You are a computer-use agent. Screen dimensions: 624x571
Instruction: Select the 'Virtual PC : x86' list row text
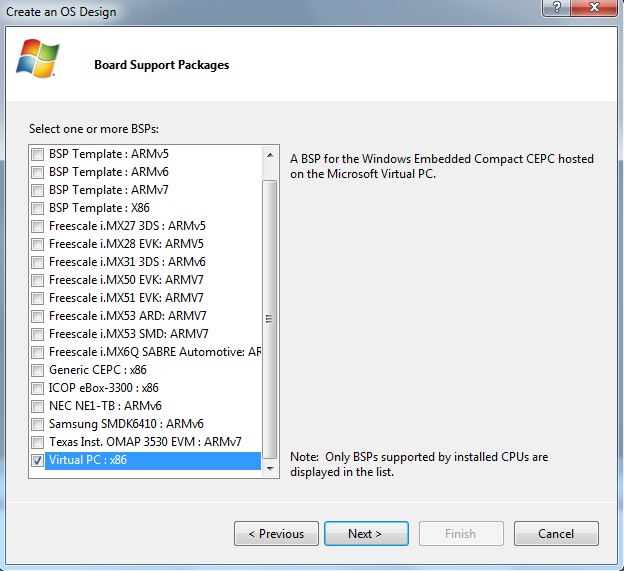[x=88, y=460]
